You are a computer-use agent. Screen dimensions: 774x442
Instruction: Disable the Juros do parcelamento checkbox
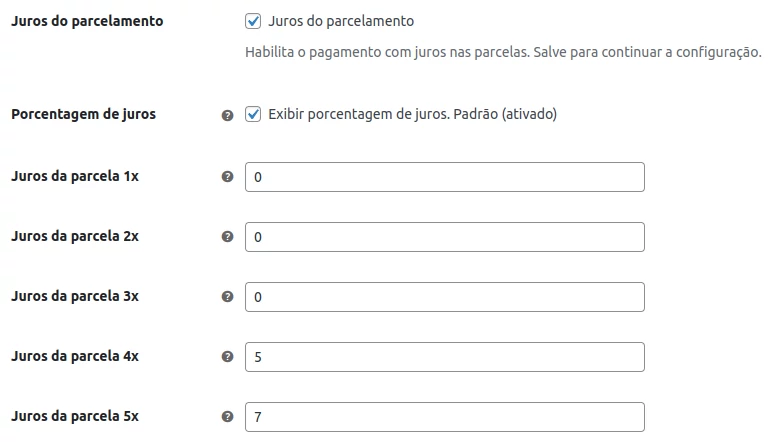(253, 21)
